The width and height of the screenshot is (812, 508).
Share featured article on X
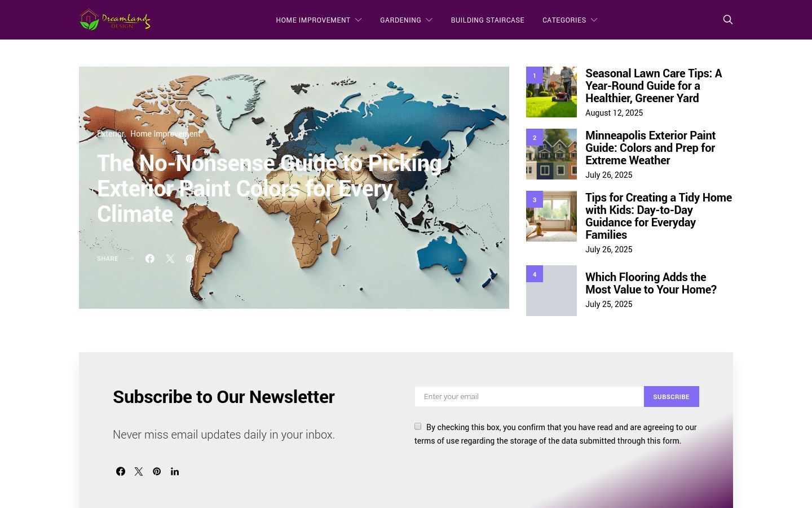[170, 259]
